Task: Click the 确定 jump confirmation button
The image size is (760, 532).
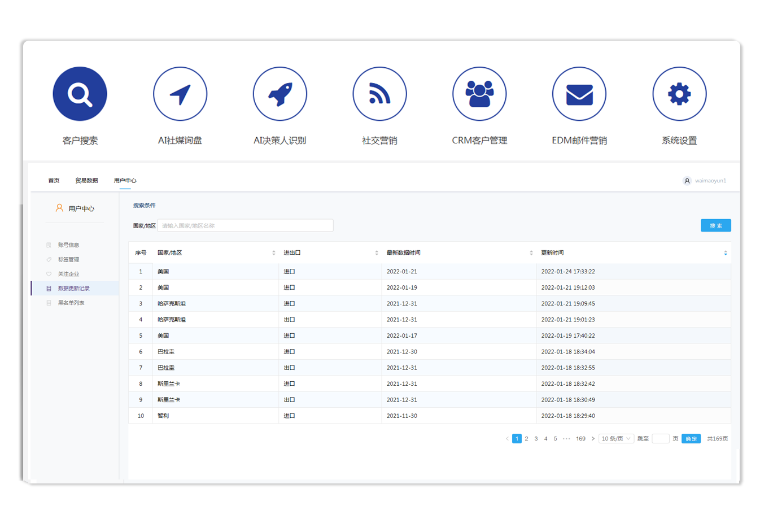Action: point(691,439)
